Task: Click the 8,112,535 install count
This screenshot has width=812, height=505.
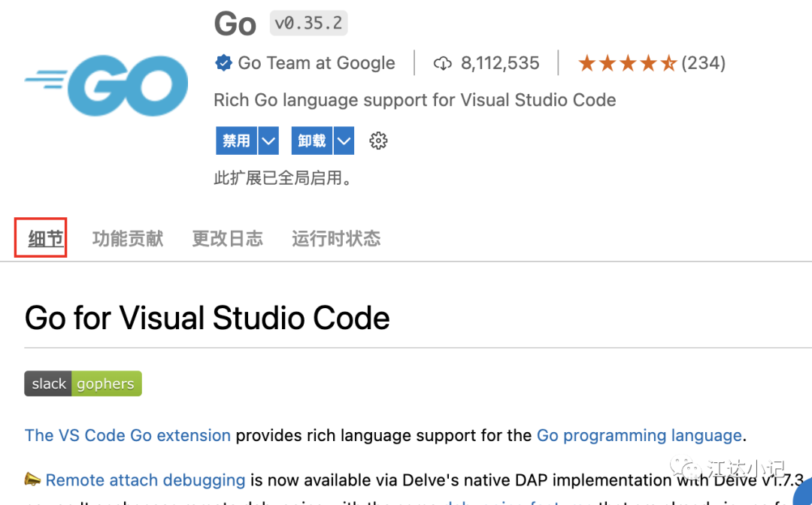Action: pyautogui.click(x=500, y=63)
